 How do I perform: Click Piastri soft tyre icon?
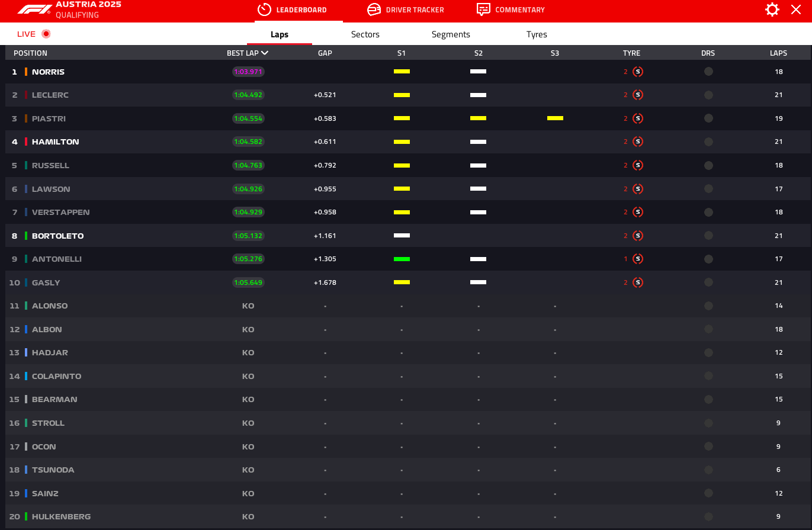click(638, 118)
